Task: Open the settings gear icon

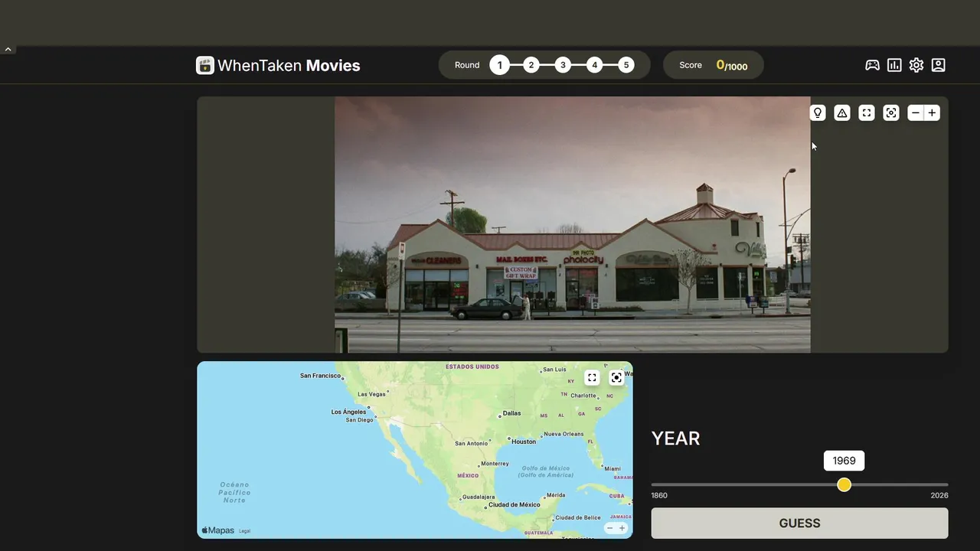Action: click(916, 65)
